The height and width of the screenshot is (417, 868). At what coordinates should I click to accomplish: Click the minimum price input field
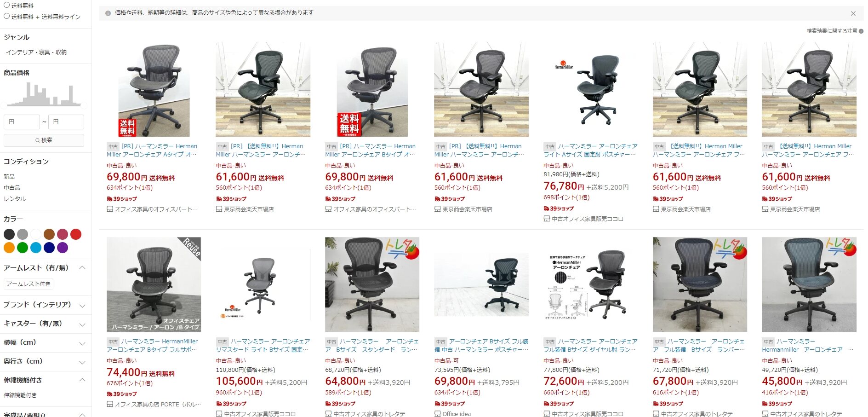click(x=22, y=122)
